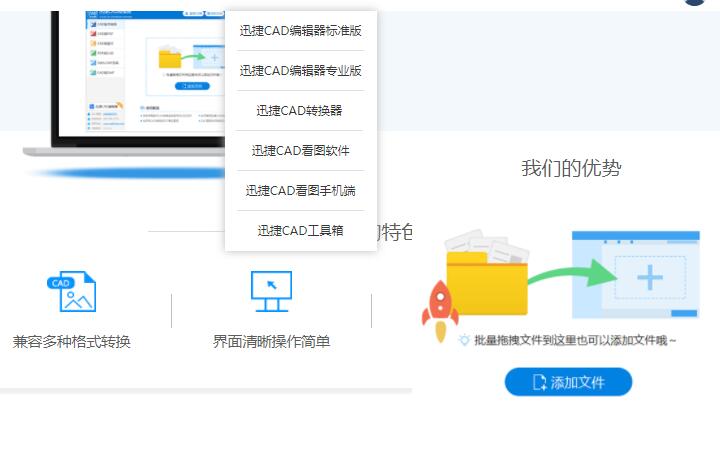The image size is (720, 450).
Task: Click the green arrow in illustration
Action: coord(574,273)
